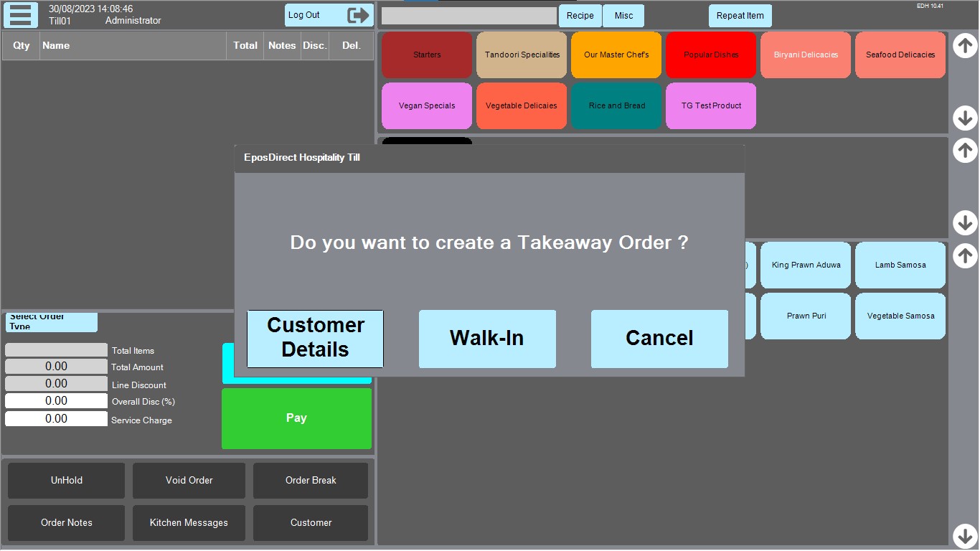
Task: Click the Overall Disc (%) field
Action: [x=56, y=401]
